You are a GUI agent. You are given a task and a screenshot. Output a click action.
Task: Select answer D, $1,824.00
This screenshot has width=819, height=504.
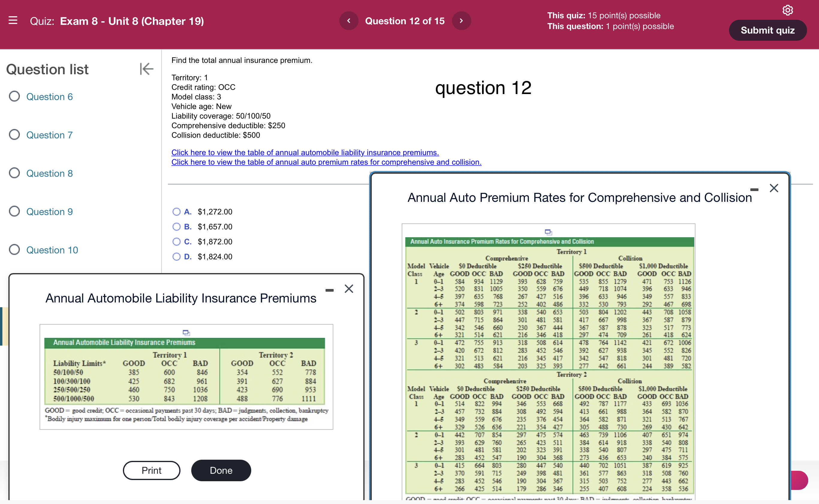pyautogui.click(x=177, y=256)
